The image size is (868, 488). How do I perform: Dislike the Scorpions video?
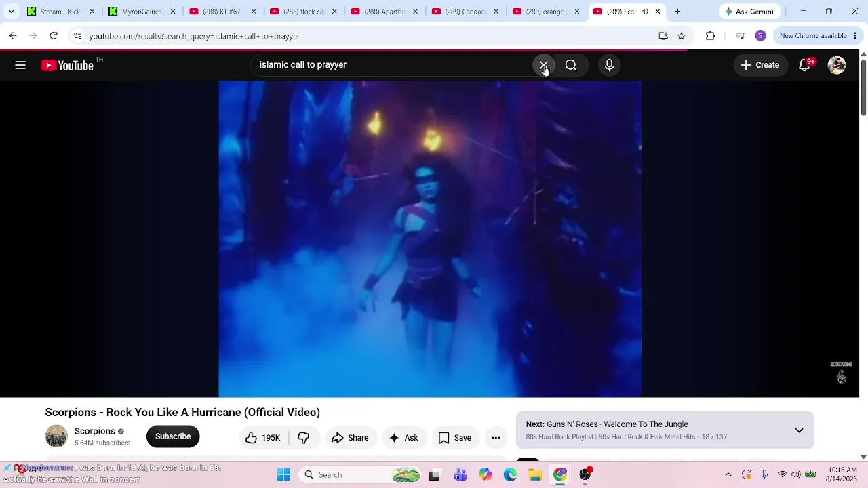(x=303, y=438)
